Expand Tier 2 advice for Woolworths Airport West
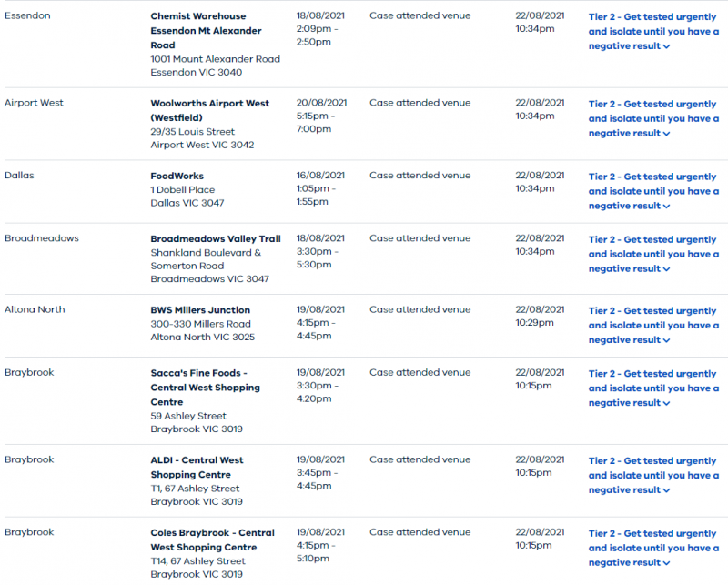Image resolution: width=728 pixels, height=585 pixels. (x=652, y=118)
